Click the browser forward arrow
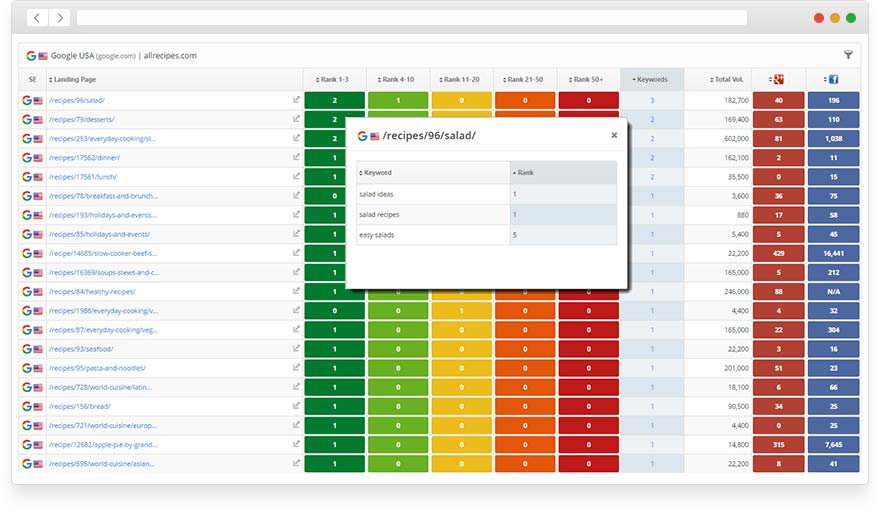Image resolution: width=880 pixels, height=513 pixels. coord(59,18)
